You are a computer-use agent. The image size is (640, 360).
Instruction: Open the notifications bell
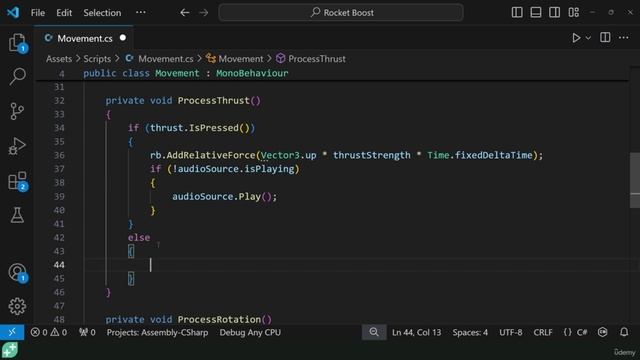click(x=624, y=332)
